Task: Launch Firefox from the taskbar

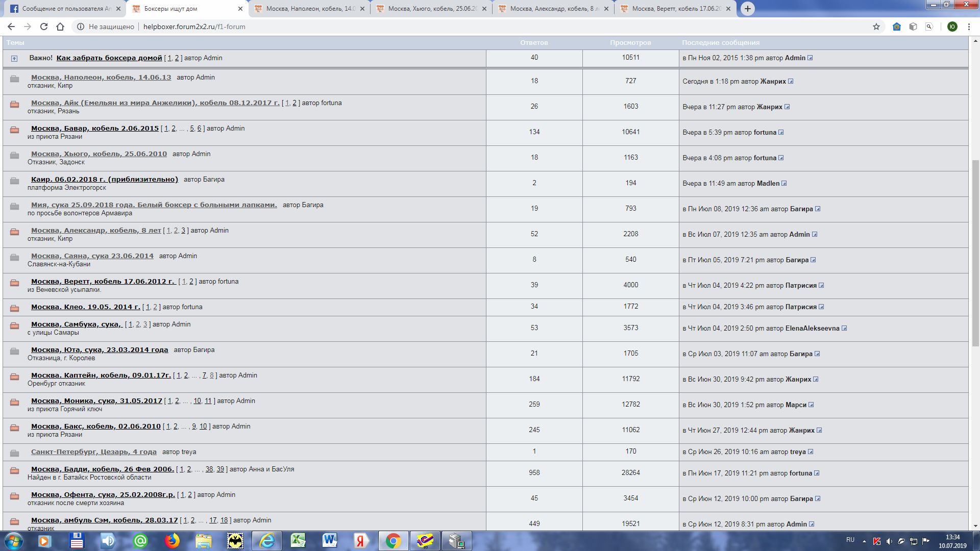Action: tap(172, 541)
